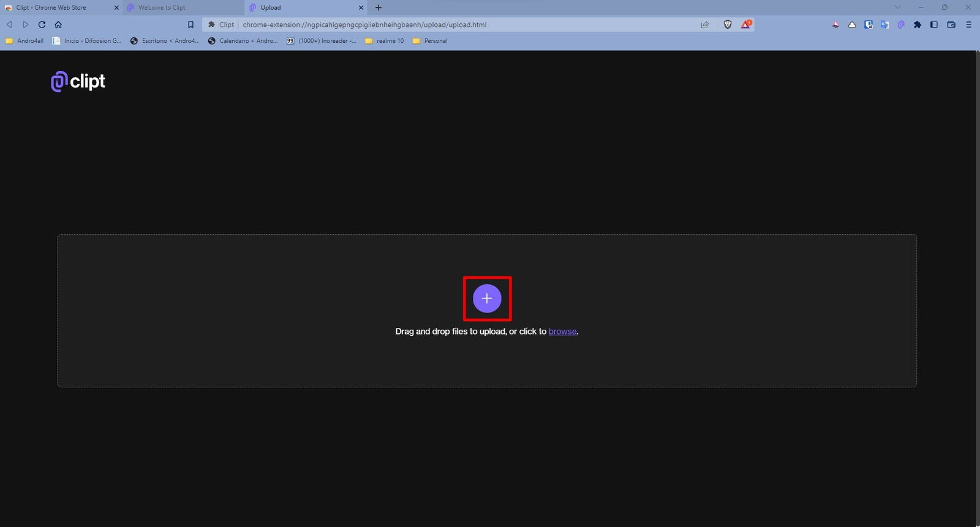Open the Brave Wallet icon
Image resolution: width=980 pixels, height=527 pixels.
(x=951, y=25)
